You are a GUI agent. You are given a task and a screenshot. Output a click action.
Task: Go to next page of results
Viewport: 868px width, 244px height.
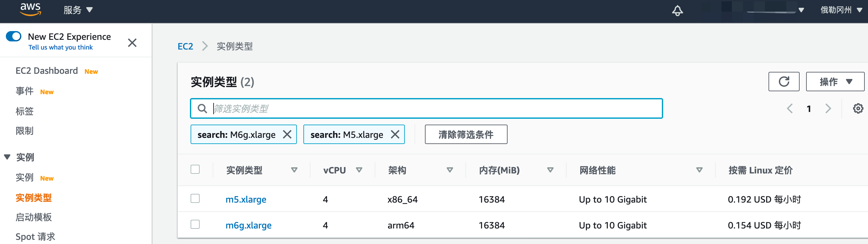point(828,108)
